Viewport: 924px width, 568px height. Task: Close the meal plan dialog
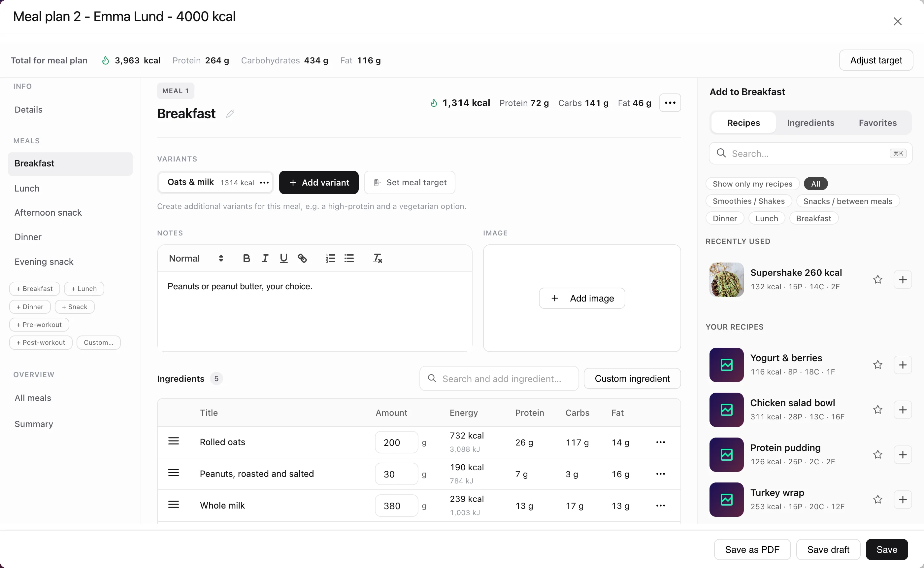click(897, 21)
